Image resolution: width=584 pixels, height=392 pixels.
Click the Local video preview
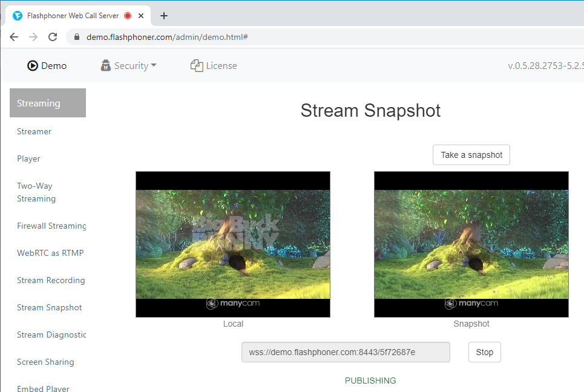tap(233, 244)
